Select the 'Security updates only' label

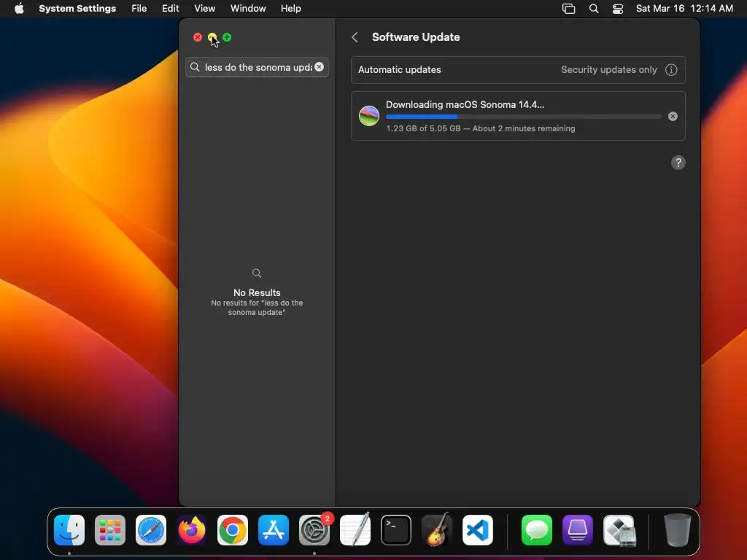coord(609,69)
